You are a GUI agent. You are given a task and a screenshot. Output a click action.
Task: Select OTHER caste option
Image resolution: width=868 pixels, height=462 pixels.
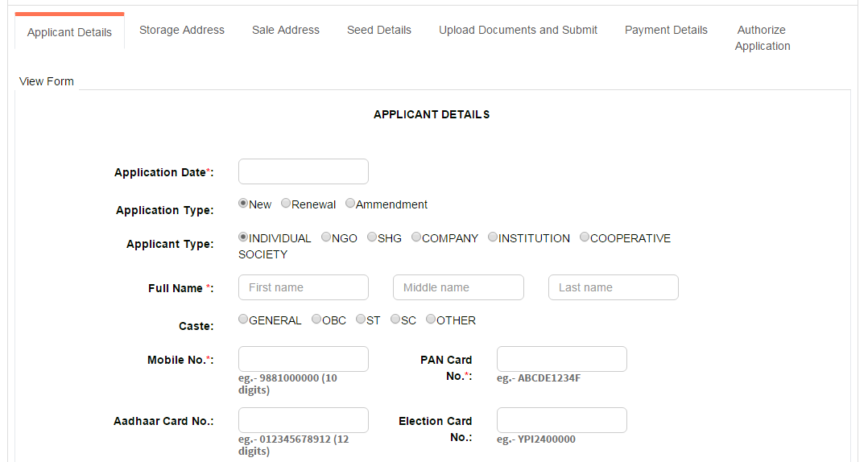tap(431, 320)
